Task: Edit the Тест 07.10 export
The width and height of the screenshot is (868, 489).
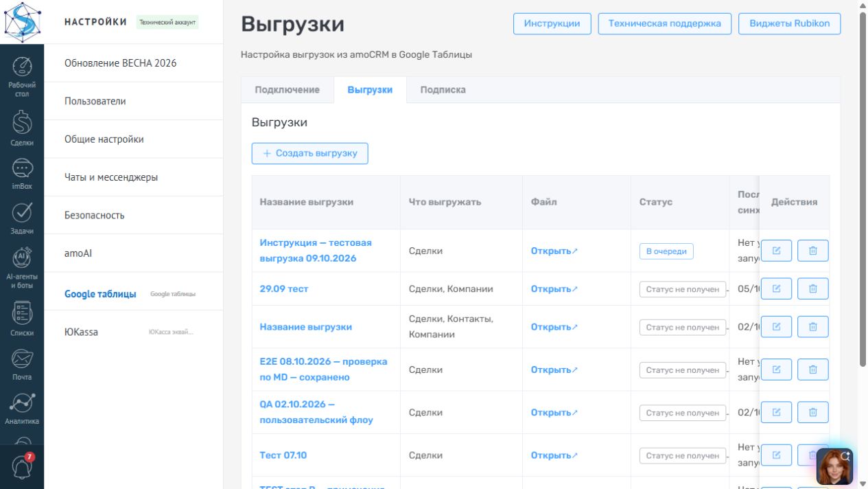Action: pos(777,455)
